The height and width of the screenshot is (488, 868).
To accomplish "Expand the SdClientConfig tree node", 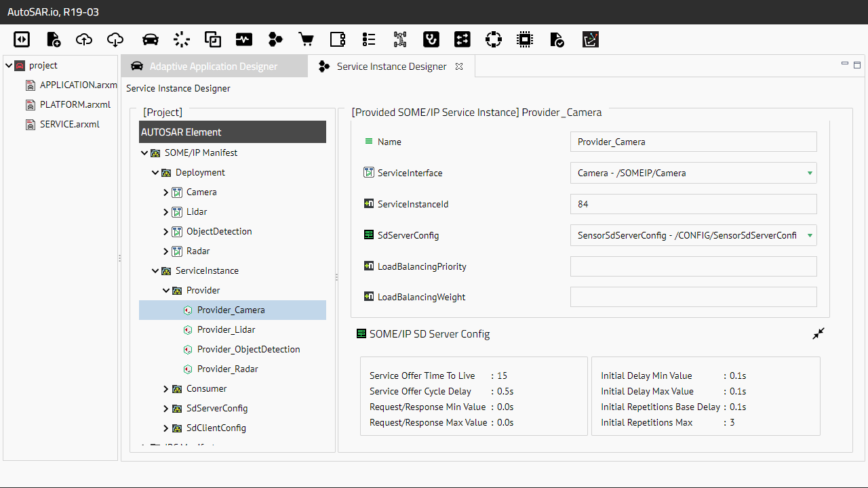I will pos(166,428).
